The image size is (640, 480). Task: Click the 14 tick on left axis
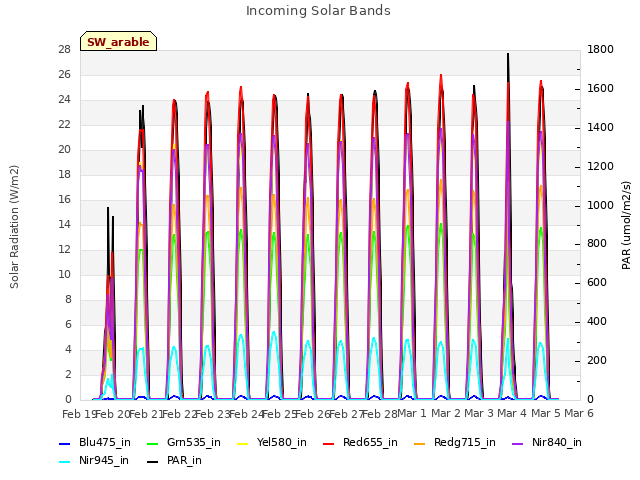coord(64,224)
